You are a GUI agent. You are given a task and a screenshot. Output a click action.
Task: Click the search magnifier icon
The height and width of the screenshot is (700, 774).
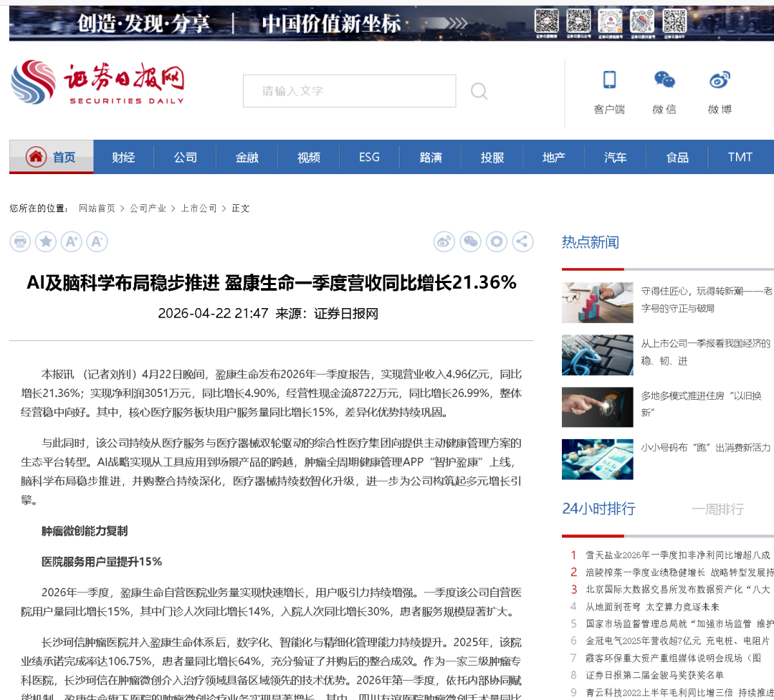(479, 91)
